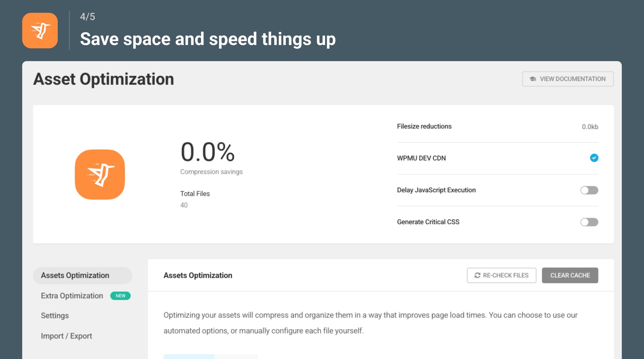Open the Settings sidebar item
The image size is (644, 359).
coord(55,316)
